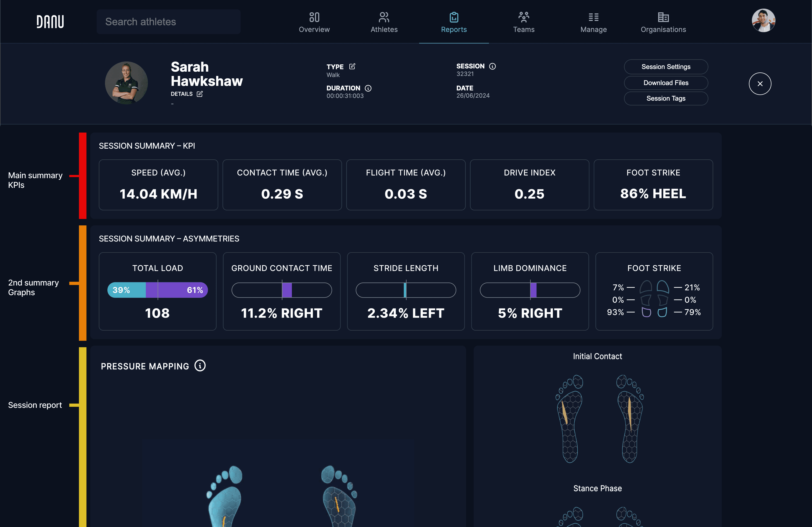Click the Total Load asymmetry bar

coord(158,290)
